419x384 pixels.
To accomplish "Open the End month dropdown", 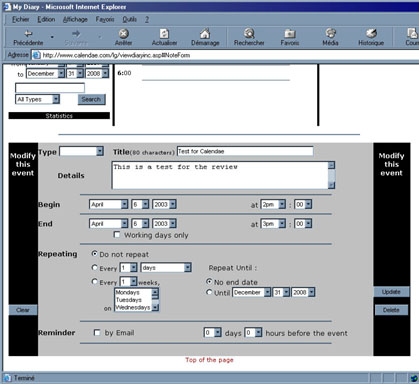I will (109, 224).
